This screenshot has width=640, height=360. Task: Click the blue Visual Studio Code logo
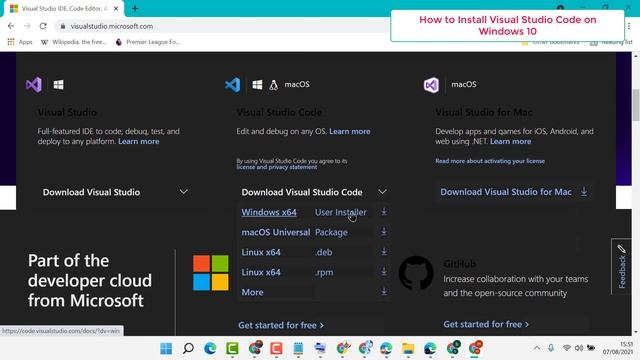(233, 85)
